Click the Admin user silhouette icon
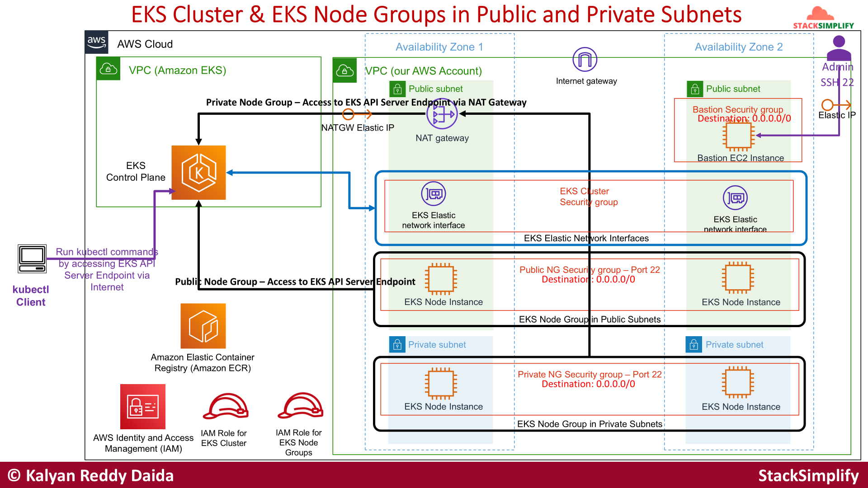The height and width of the screenshot is (488, 868). click(839, 48)
